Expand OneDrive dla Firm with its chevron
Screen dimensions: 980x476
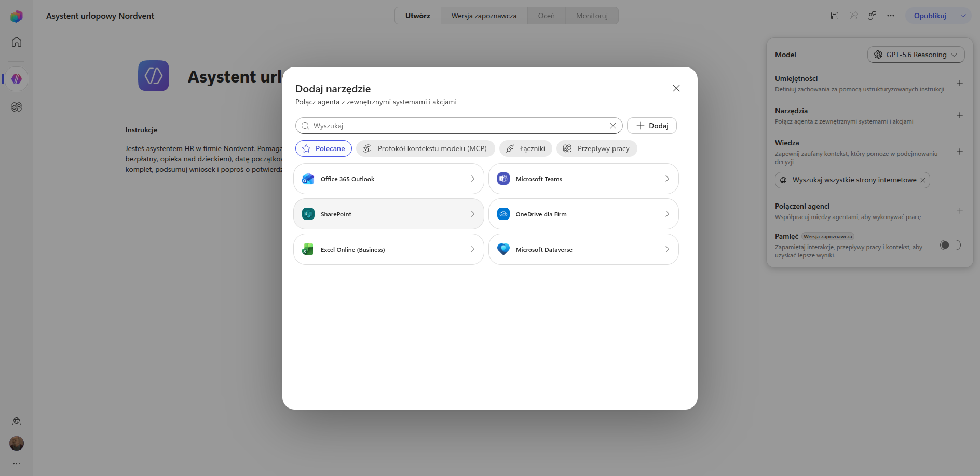click(x=668, y=214)
